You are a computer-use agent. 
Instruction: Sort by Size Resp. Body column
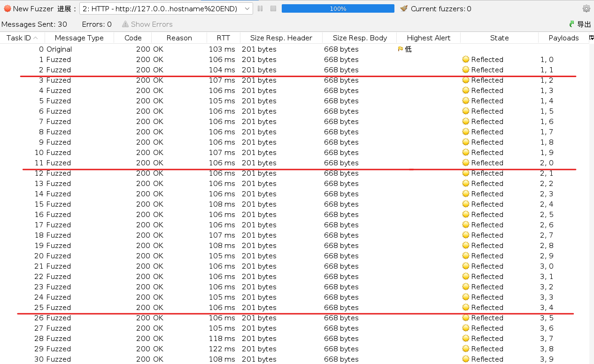[x=360, y=38]
